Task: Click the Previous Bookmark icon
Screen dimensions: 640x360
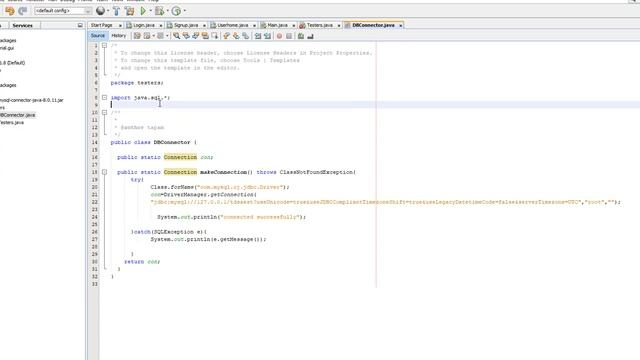Action: (x=227, y=36)
